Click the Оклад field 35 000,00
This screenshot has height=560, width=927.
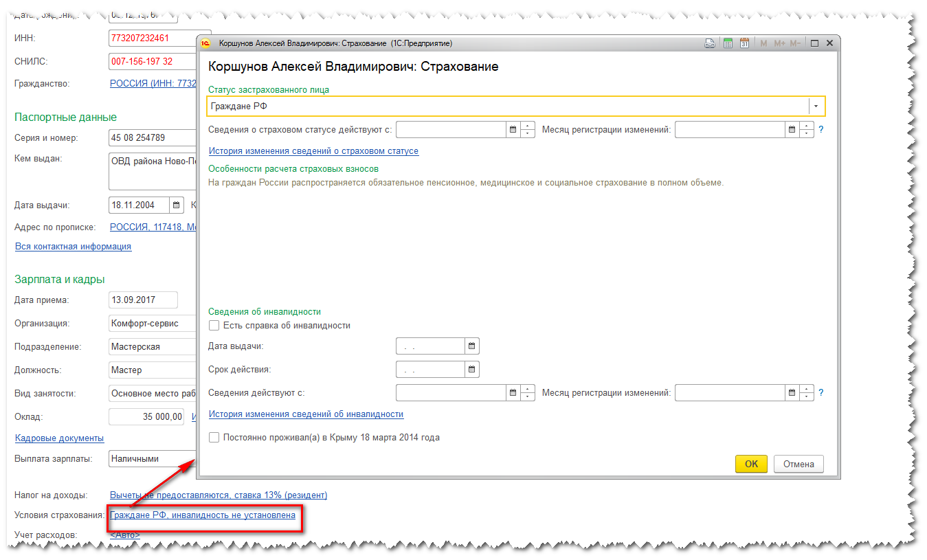click(146, 416)
